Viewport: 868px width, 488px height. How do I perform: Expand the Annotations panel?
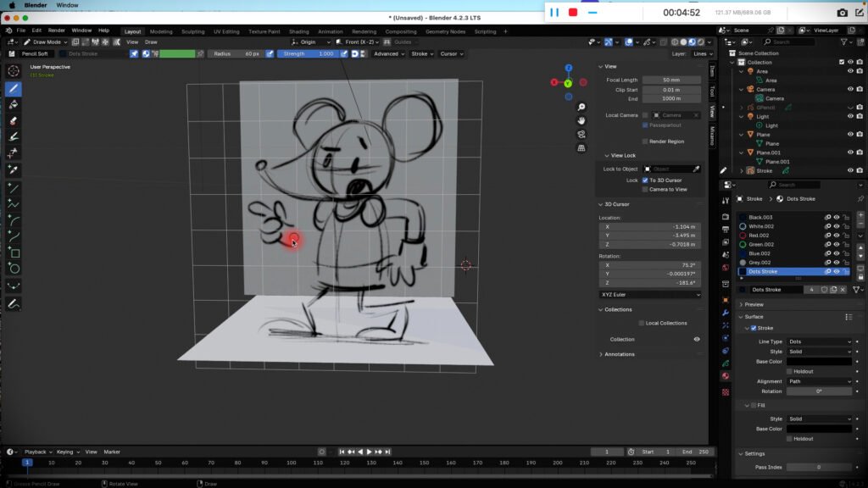tap(619, 354)
